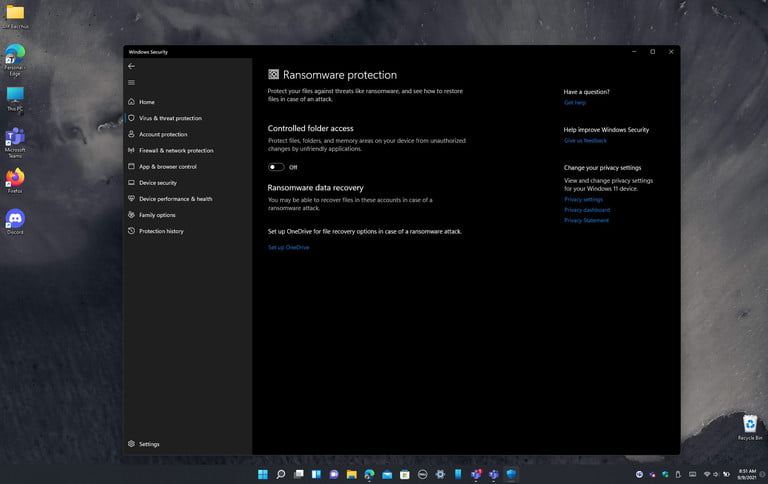Click the Set up OneDrive link
Image resolution: width=768 pixels, height=484 pixels.
tap(288, 247)
